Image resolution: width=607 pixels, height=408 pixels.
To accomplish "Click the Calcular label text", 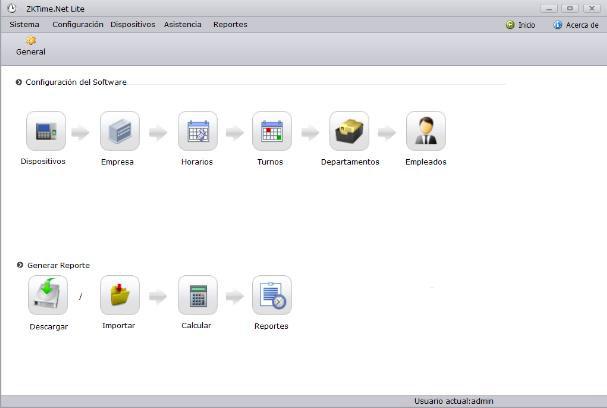I will point(196,326).
